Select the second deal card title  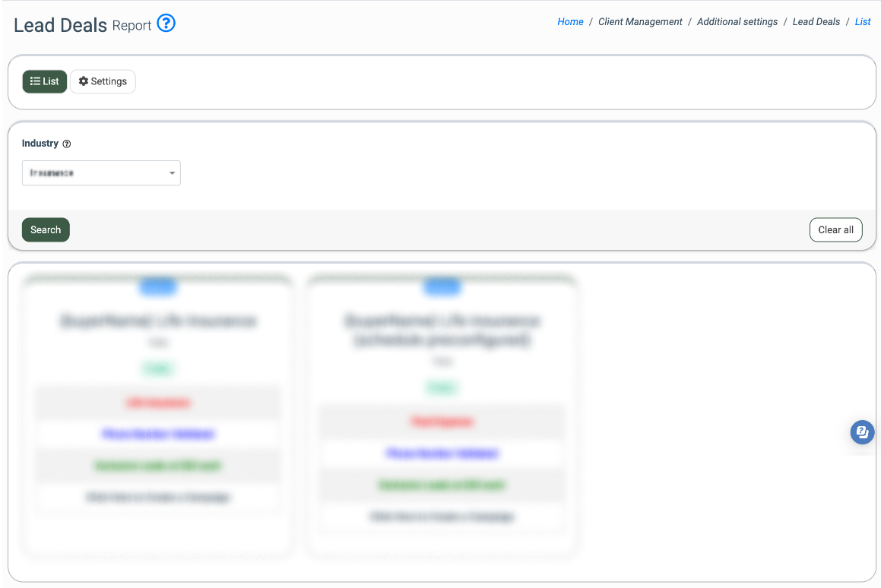pos(442,330)
